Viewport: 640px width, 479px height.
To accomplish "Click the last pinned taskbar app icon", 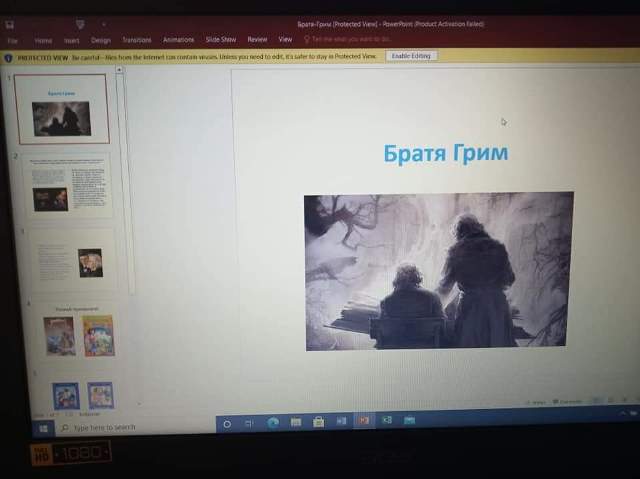I will (409, 420).
